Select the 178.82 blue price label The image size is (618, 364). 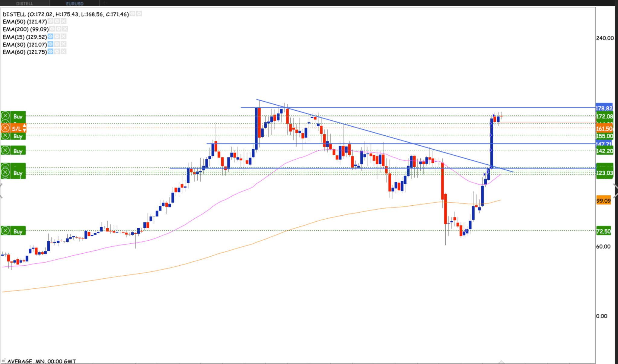point(604,108)
